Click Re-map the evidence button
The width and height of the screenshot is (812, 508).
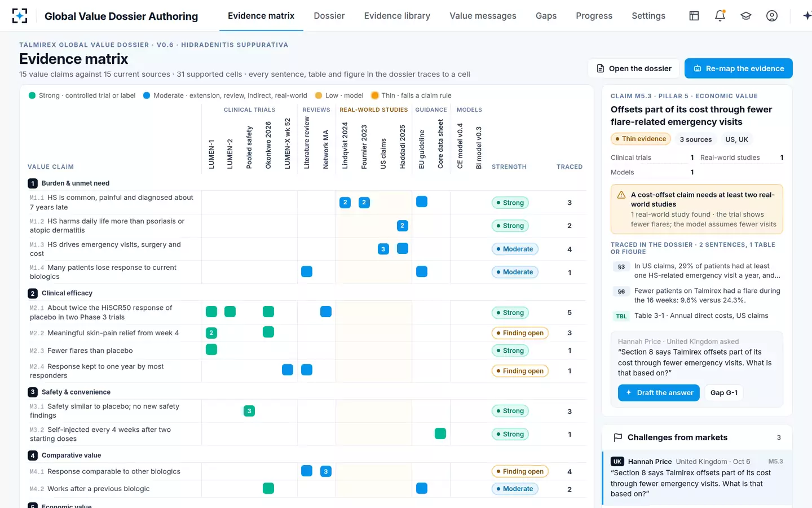[x=739, y=68]
